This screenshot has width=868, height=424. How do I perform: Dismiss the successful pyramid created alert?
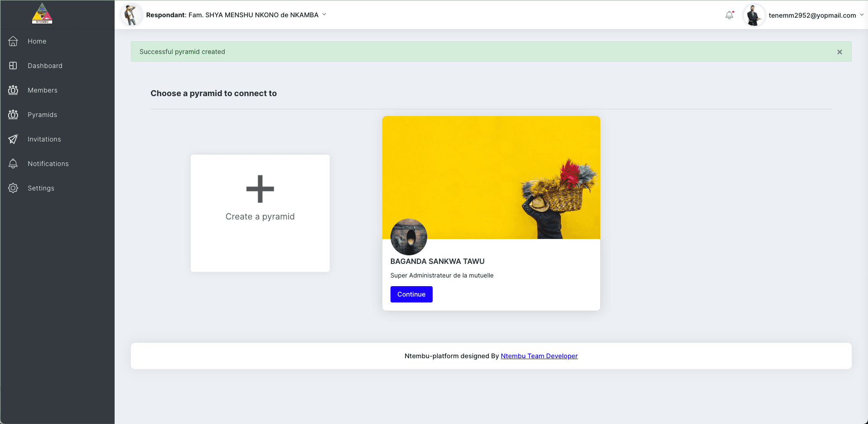[x=839, y=52]
